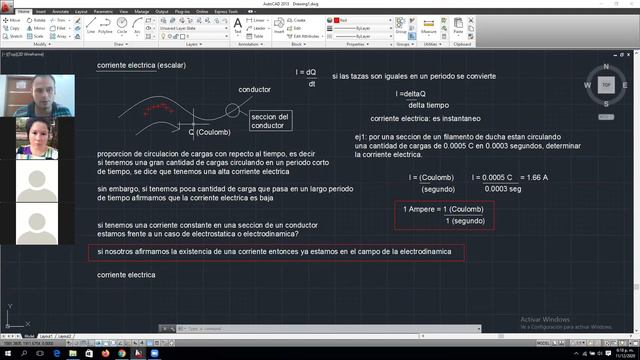The width and height of the screenshot is (640, 360).
Task: Open the lineweight ByLayer dropdown
Action: tap(363, 28)
